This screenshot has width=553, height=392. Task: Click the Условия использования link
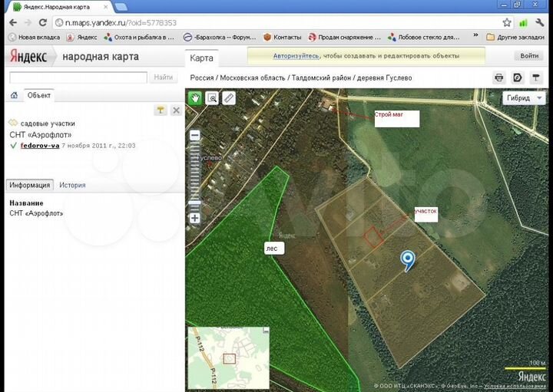tap(514, 386)
